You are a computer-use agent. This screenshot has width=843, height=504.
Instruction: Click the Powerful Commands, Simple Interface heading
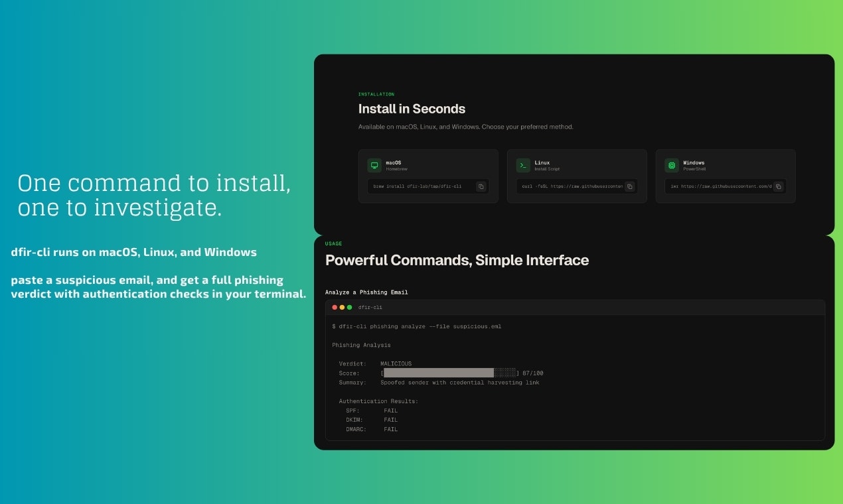pyautogui.click(x=457, y=260)
